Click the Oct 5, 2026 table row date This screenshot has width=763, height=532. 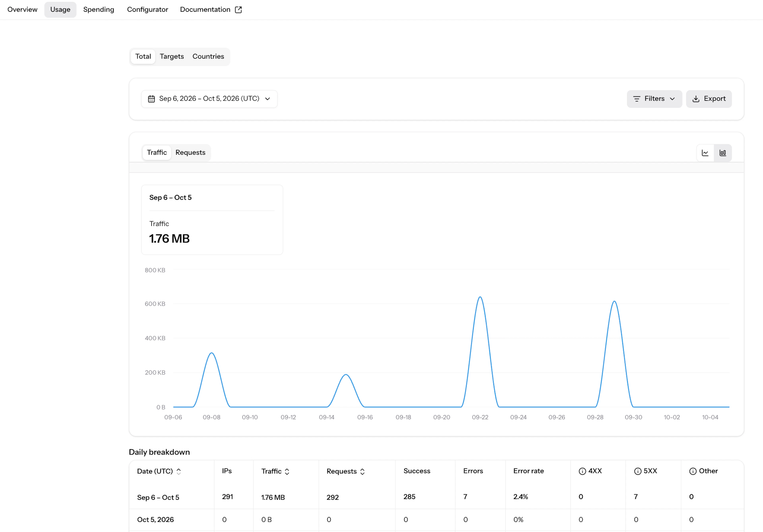tap(156, 520)
